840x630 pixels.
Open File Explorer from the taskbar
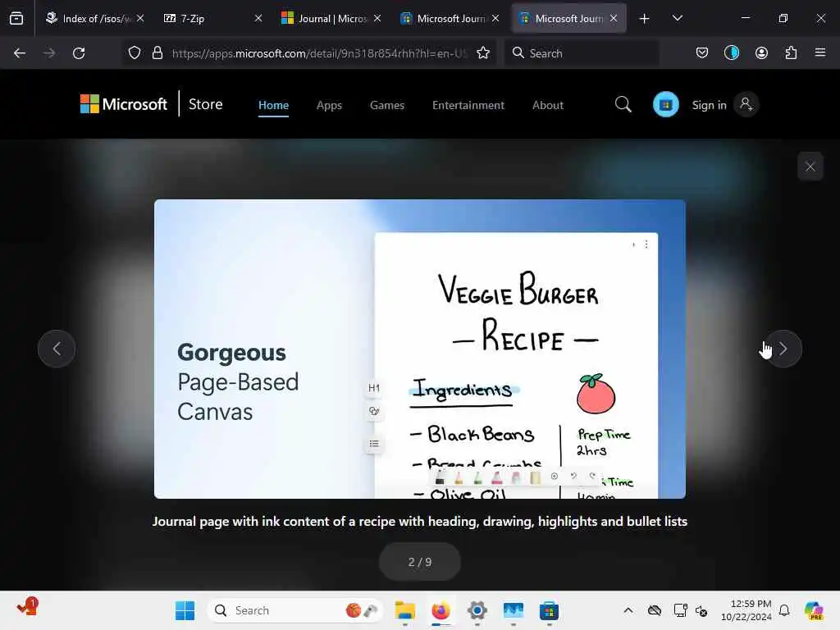click(x=404, y=610)
